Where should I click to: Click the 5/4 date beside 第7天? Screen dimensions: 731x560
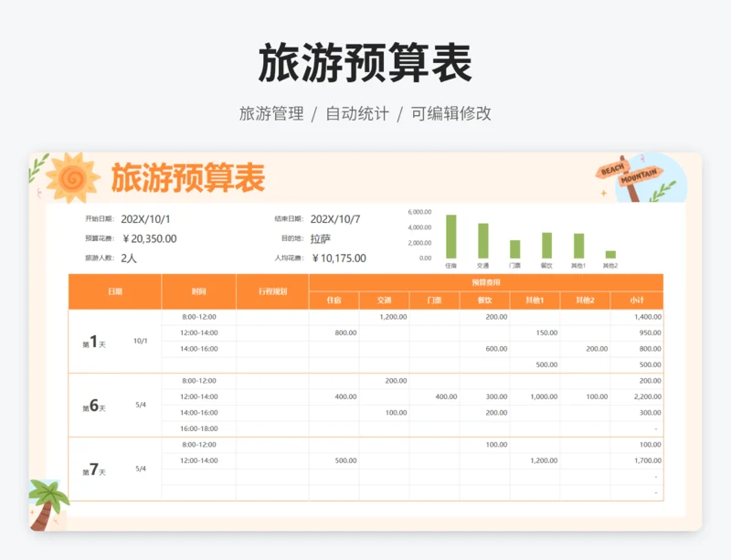[141, 469]
